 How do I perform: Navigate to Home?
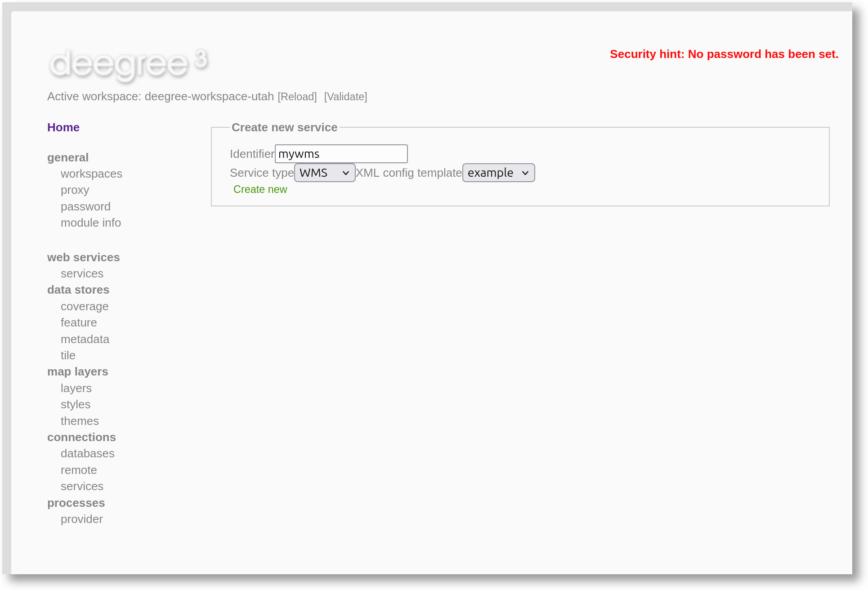63,127
